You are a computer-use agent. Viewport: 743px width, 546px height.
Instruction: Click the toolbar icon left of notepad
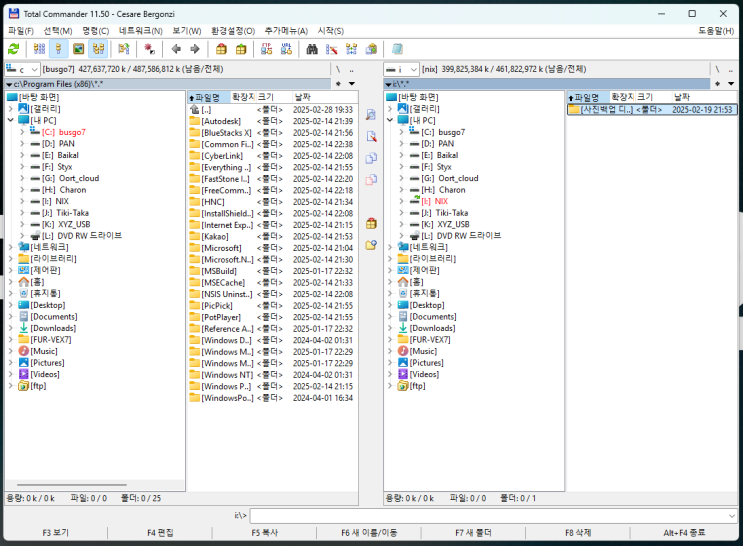tap(372, 49)
